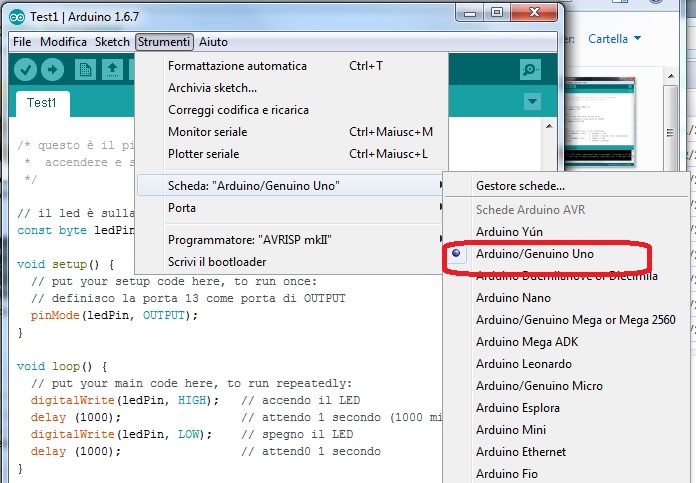Open the Sketch menu
This screenshot has width=696, height=483.
pyautogui.click(x=112, y=42)
